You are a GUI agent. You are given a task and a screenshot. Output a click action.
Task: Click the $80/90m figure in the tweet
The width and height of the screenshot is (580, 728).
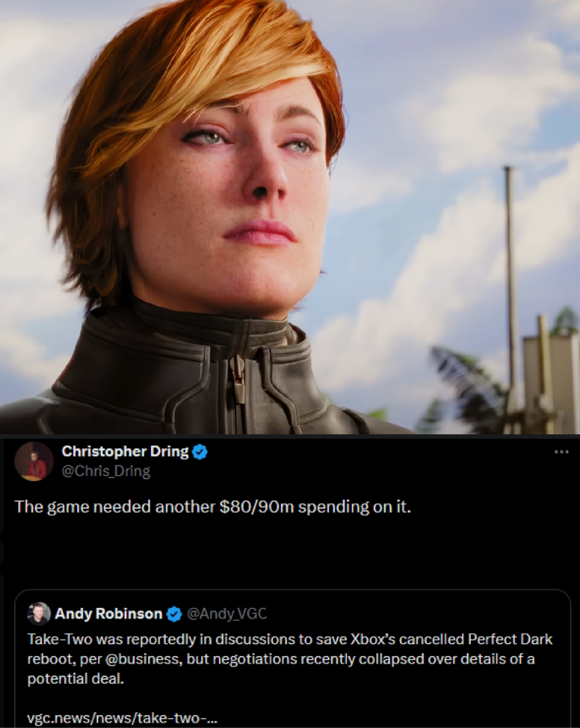coord(257,507)
